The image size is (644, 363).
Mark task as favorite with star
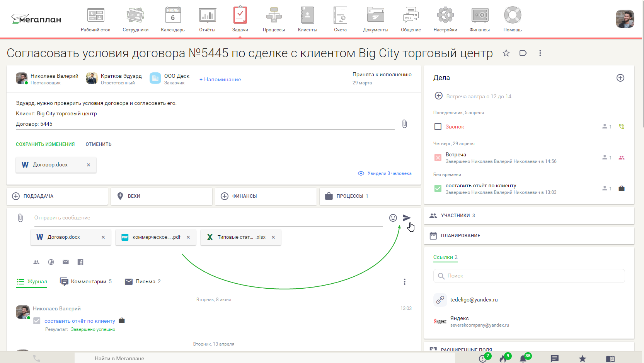coord(506,53)
